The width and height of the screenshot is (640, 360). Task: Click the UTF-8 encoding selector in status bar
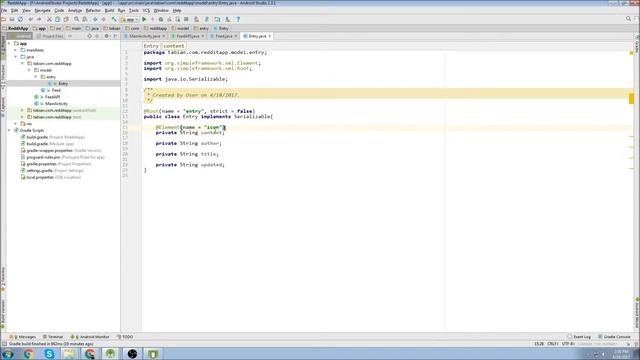coord(568,344)
